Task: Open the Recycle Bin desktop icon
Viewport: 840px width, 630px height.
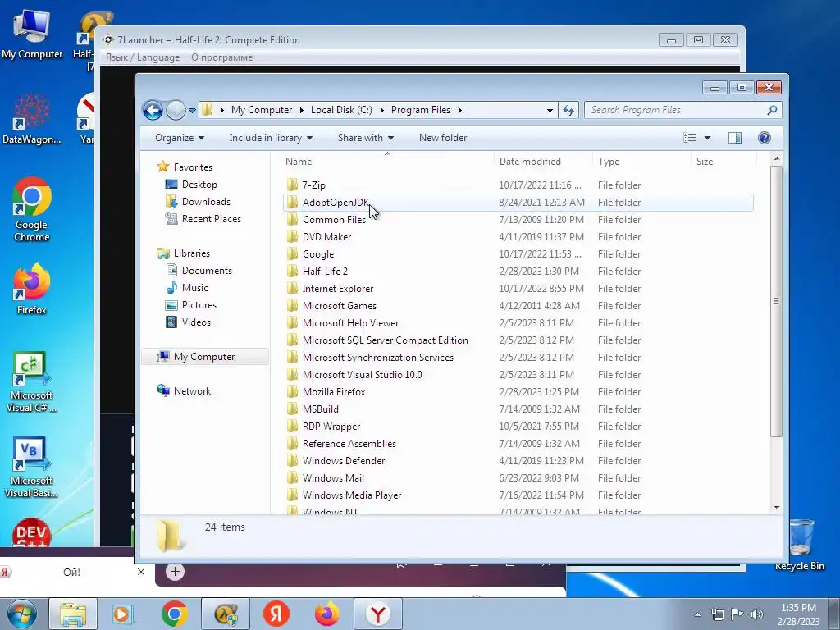Action: coord(799,545)
